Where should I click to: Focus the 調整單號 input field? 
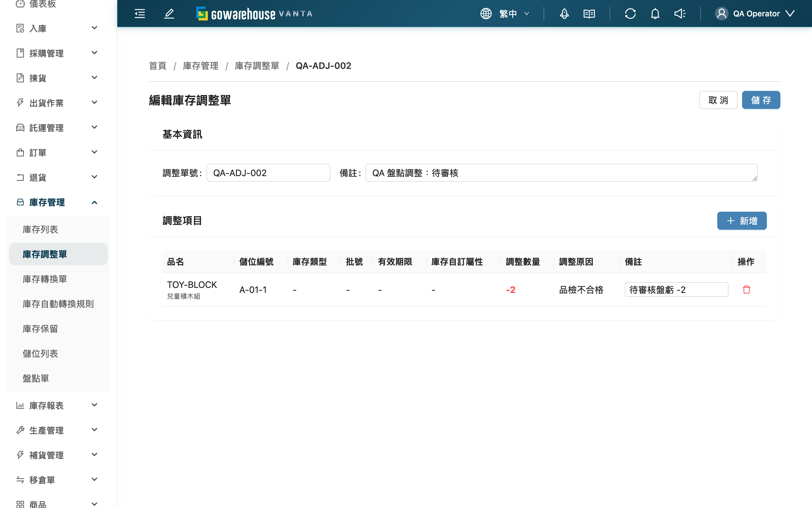point(268,173)
